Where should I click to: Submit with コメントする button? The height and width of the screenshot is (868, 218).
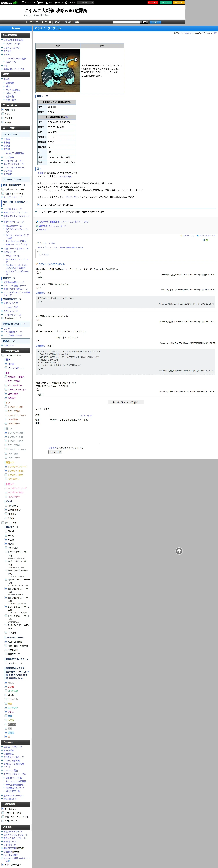click(55, 452)
